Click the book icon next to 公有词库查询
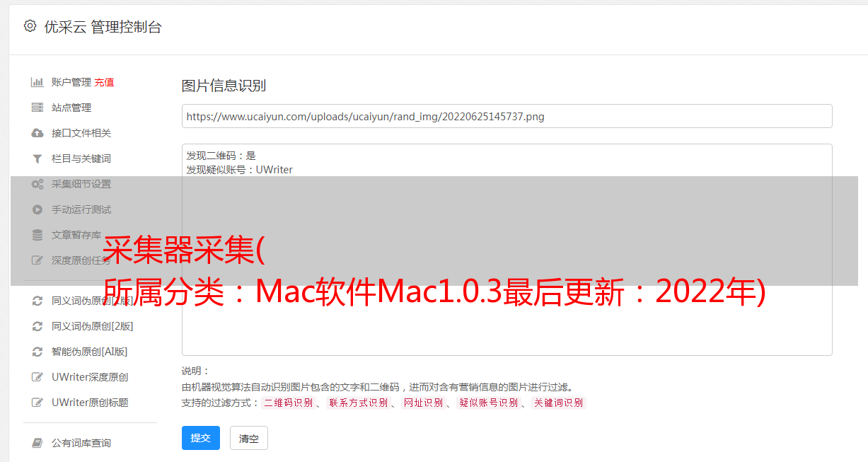Screen dimensions: 868x462 coord(37,443)
